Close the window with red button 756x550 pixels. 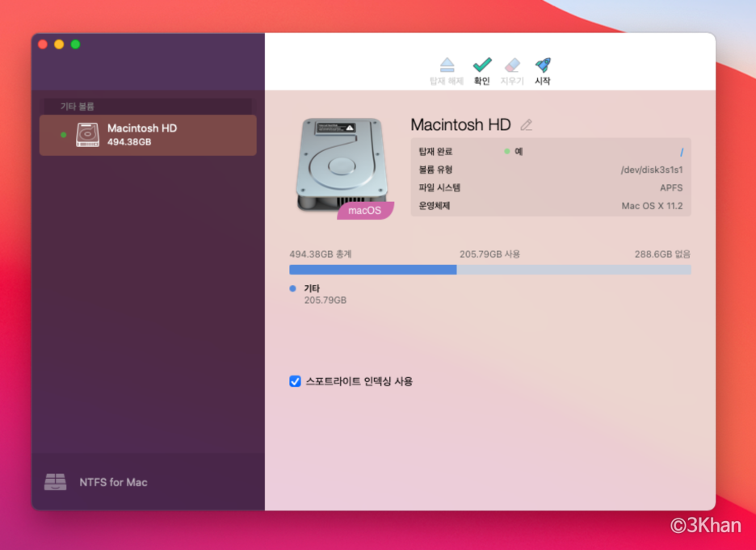point(43,44)
